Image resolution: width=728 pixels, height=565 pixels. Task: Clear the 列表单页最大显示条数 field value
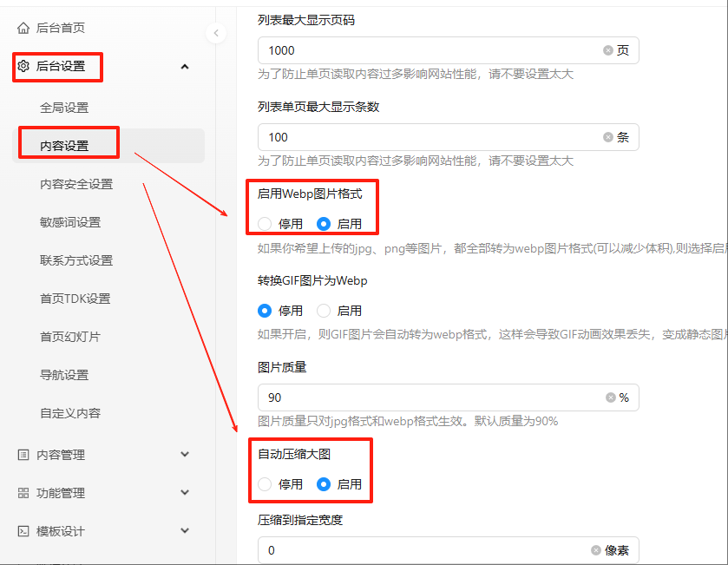click(x=607, y=137)
